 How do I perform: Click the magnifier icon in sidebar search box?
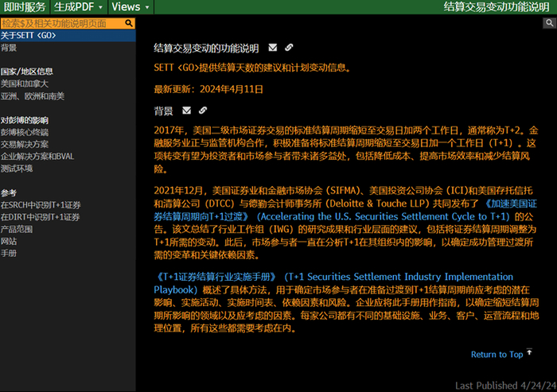[x=129, y=23]
